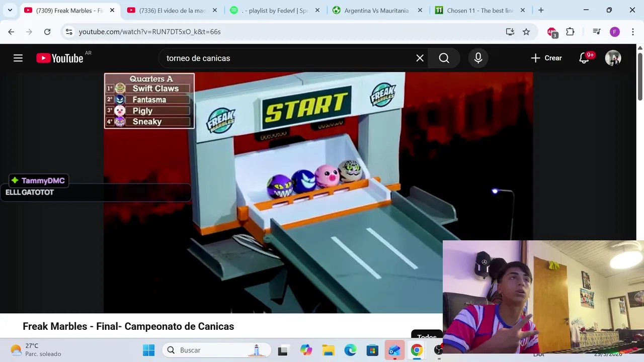Image resolution: width=644 pixels, height=362 pixels.
Task: Open the Crear upload menu
Action: click(x=546, y=58)
